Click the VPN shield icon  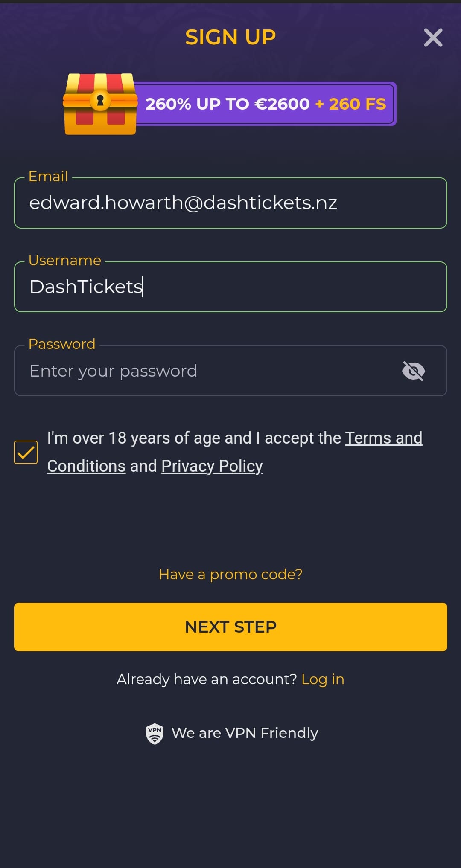(x=155, y=734)
